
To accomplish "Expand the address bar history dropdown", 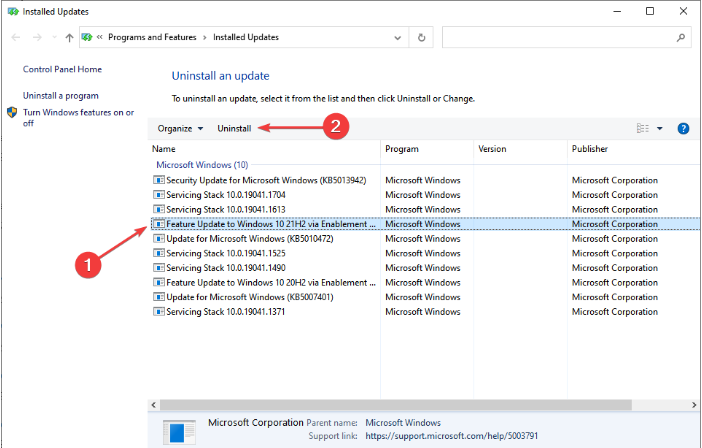I will tap(397, 38).
